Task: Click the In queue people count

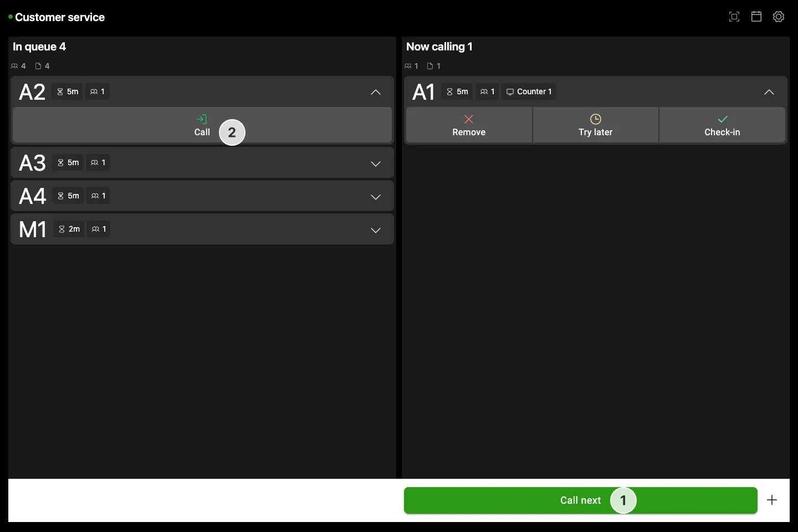Action: point(18,66)
